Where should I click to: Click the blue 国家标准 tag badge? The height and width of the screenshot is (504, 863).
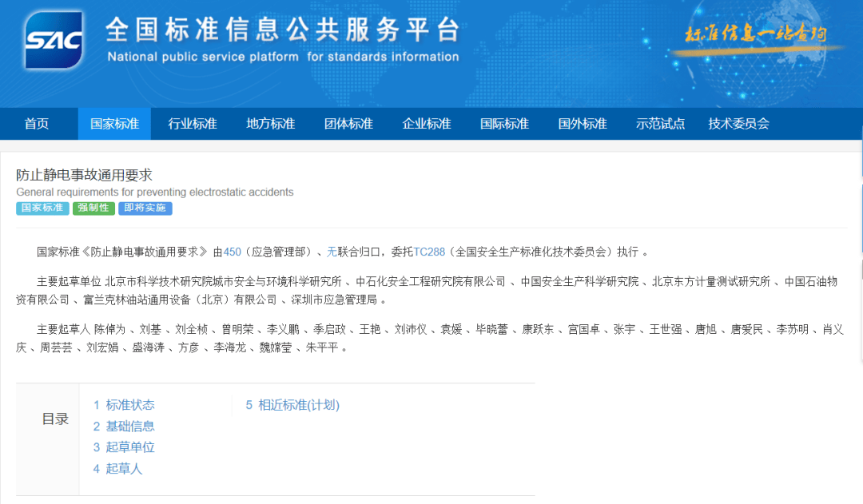point(42,208)
